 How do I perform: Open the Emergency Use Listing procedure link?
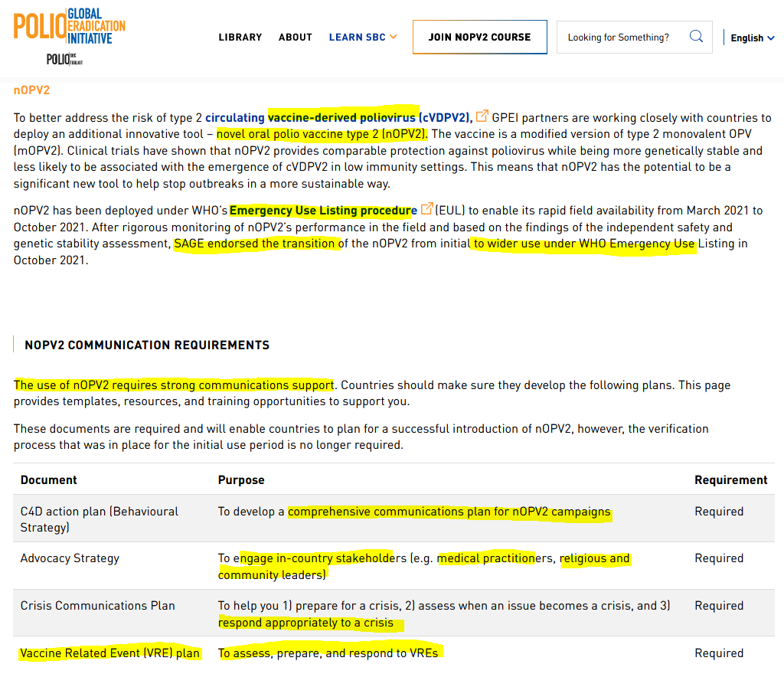point(323,211)
